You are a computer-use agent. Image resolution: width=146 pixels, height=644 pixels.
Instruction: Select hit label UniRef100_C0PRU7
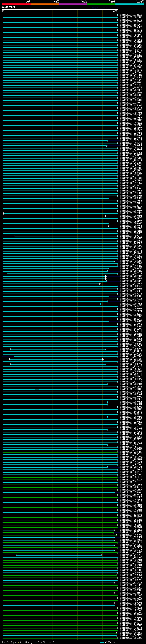click(x=131, y=42)
